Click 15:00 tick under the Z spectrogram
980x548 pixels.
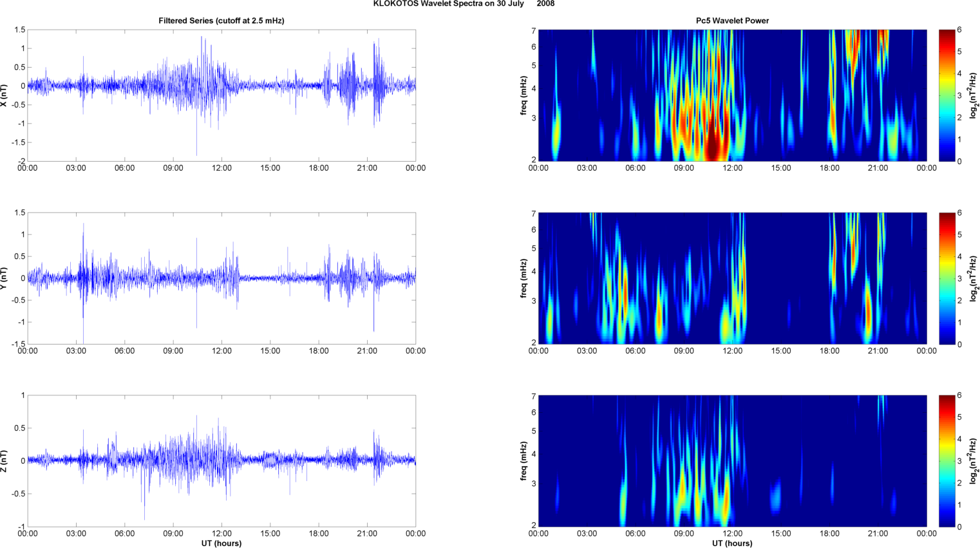pos(781,533)
